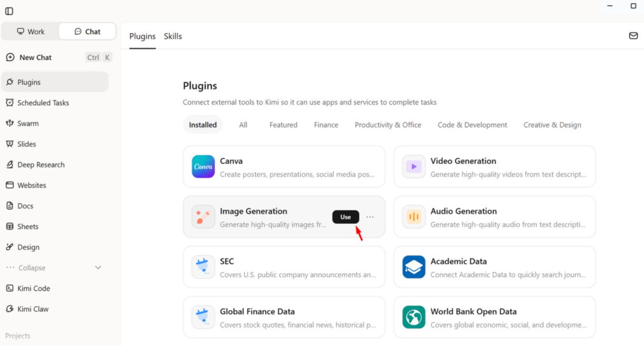This screenshot has width=644, height=346.
Task: Click the SEC plugin title
Action: click(227, 261)
